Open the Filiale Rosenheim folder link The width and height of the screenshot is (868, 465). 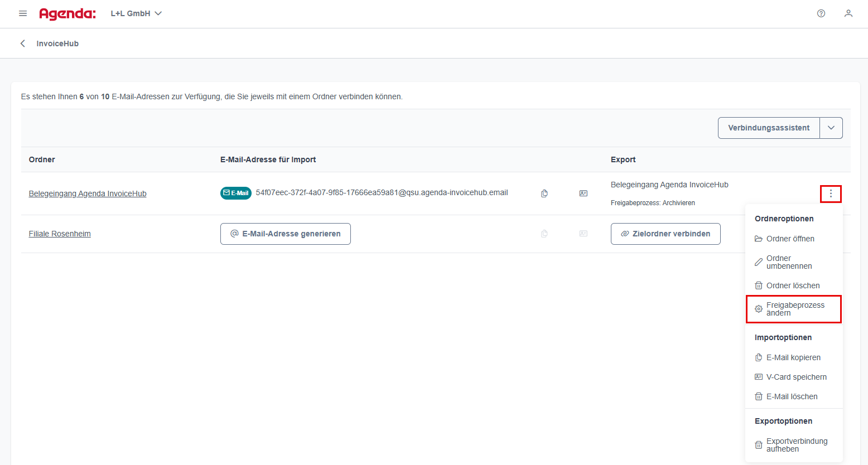point(60,234)
